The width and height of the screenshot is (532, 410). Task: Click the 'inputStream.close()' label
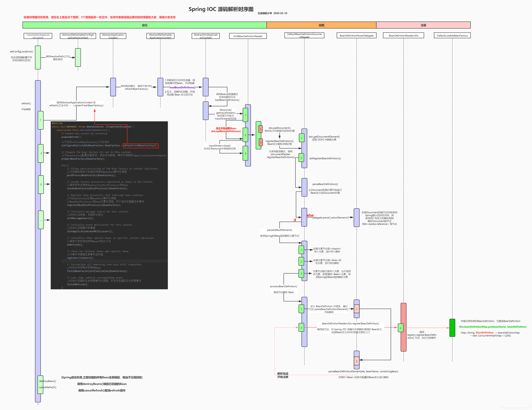tap(220, 146)
